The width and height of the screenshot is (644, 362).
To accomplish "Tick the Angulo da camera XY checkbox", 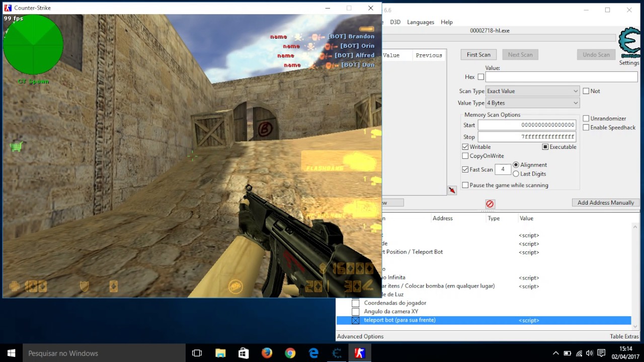I will tap(355, 312).
